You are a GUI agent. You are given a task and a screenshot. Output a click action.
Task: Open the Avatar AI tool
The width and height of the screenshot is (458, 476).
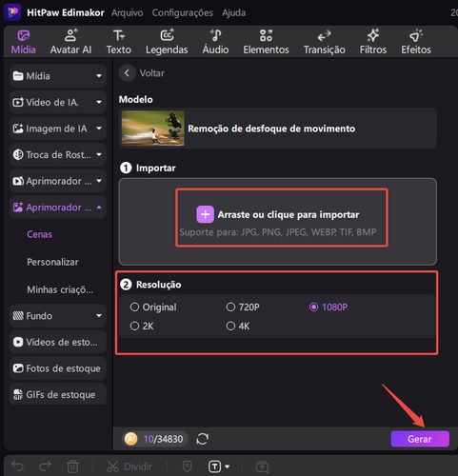(x=70, y=42)
